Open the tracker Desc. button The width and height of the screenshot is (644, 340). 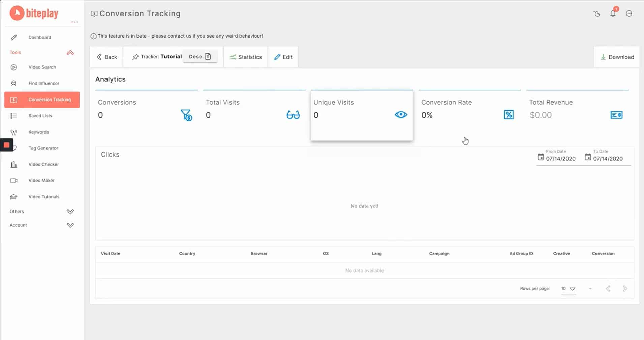click(x=200, y=56)
